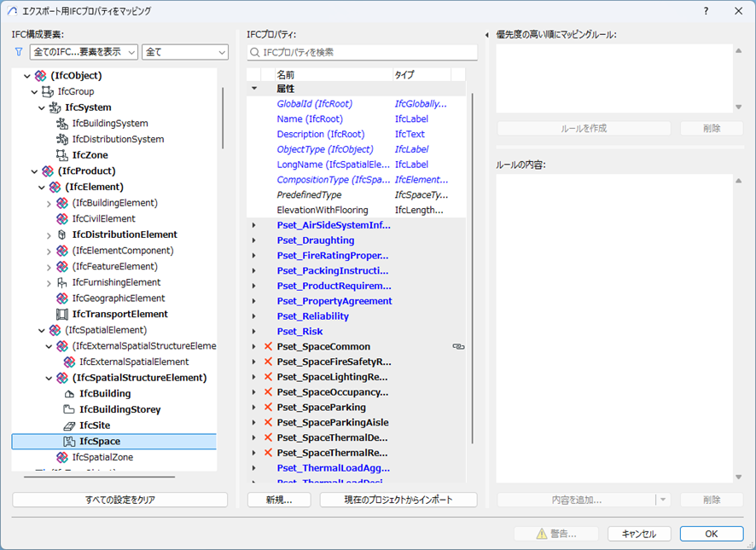Click the (IfcProduct) class icon
The image size is (756, 550).
[x=48, y=171]
